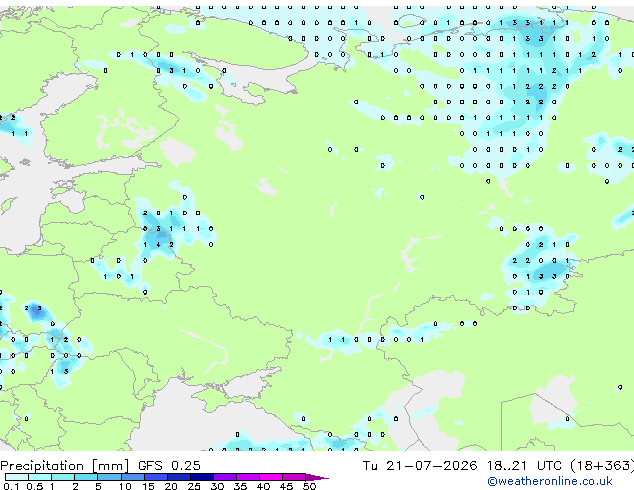Image resolution: width=634 pixels, height=490 pixels.
Task: Select the 'GFS 0.25' model label
Action: (169, 466)
